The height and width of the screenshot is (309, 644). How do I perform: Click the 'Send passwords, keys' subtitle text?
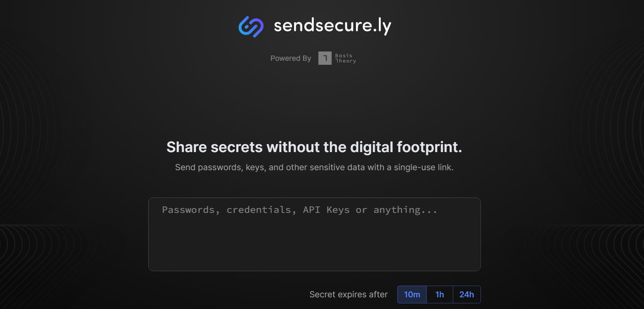(x=314, y=168)
